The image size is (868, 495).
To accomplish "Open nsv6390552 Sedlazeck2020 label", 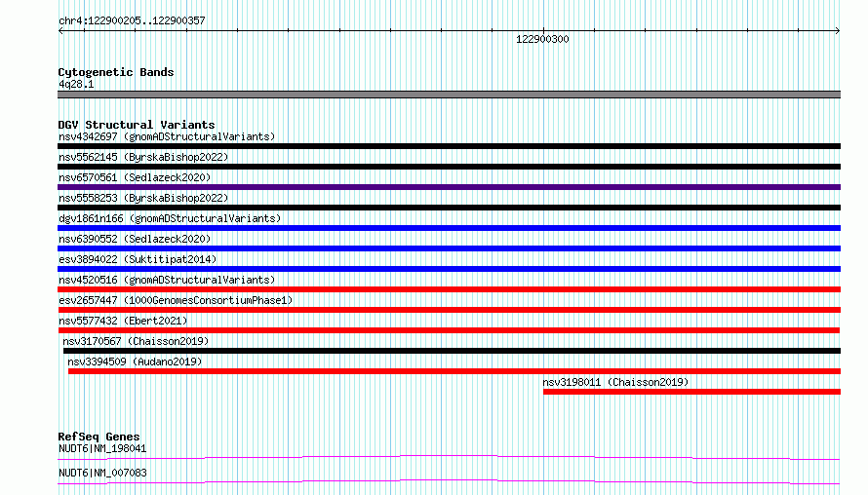I will (x=135, y=239).
